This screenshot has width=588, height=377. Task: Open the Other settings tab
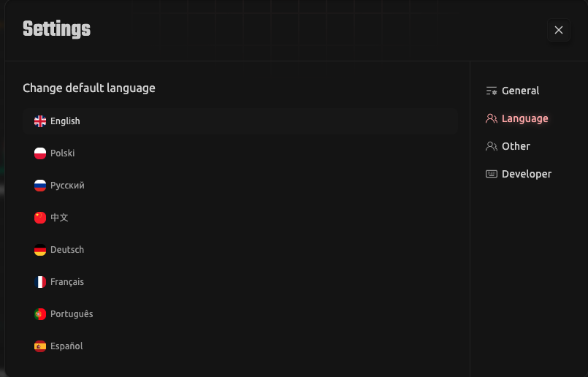pyautogui.click(x=508, y=146)
